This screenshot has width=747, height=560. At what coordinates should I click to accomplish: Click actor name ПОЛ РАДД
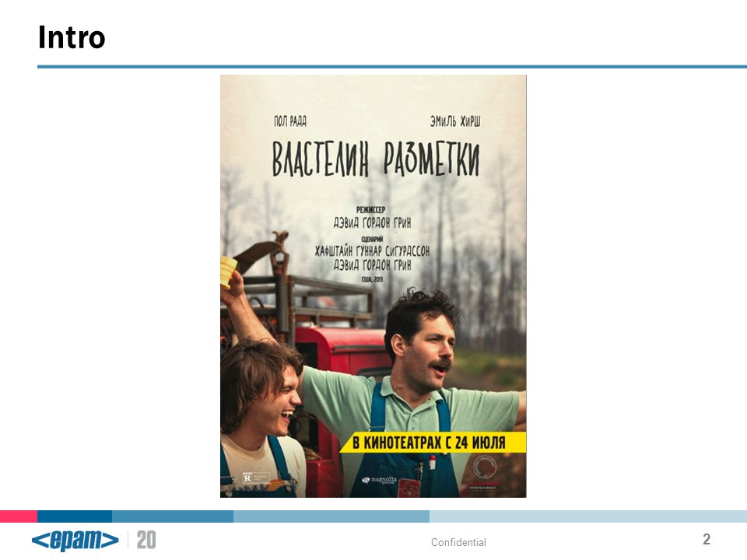290,121
